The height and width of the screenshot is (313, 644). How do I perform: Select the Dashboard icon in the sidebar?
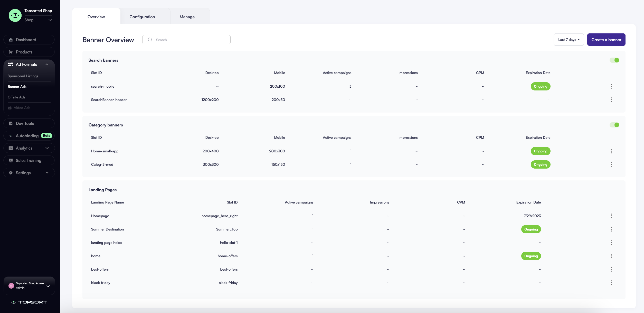tap(11, 40)
